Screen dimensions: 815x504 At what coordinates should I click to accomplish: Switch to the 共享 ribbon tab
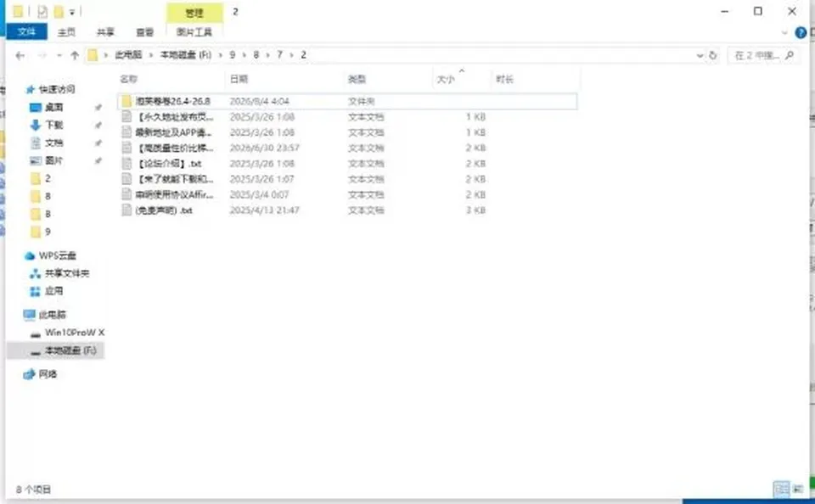pyautogui.click(x=105, y=32)
